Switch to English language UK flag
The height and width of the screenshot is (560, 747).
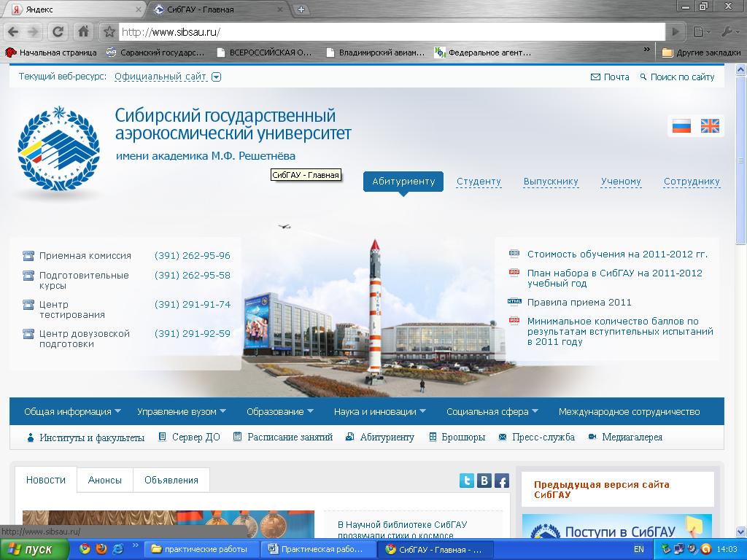pos(710,126)
